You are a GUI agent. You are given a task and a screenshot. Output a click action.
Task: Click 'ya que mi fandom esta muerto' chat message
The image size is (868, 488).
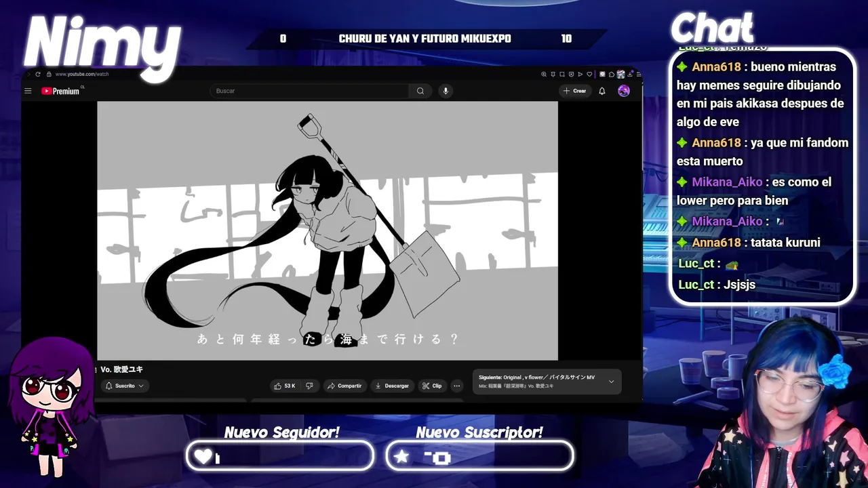pyautogui.click(x=763, y=152)
